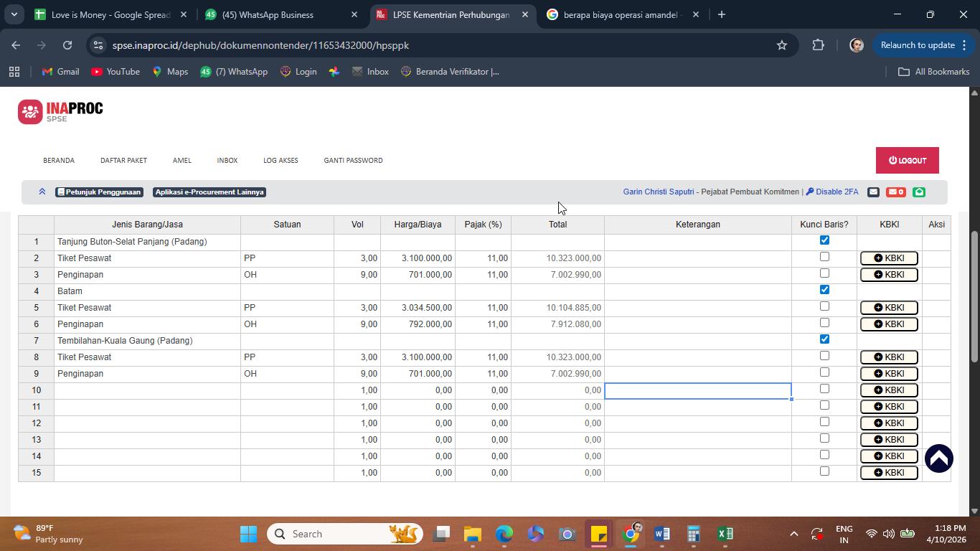Open the weather widget showing 89°F
Screen dimensions: 980x551
tap(49, 534)
